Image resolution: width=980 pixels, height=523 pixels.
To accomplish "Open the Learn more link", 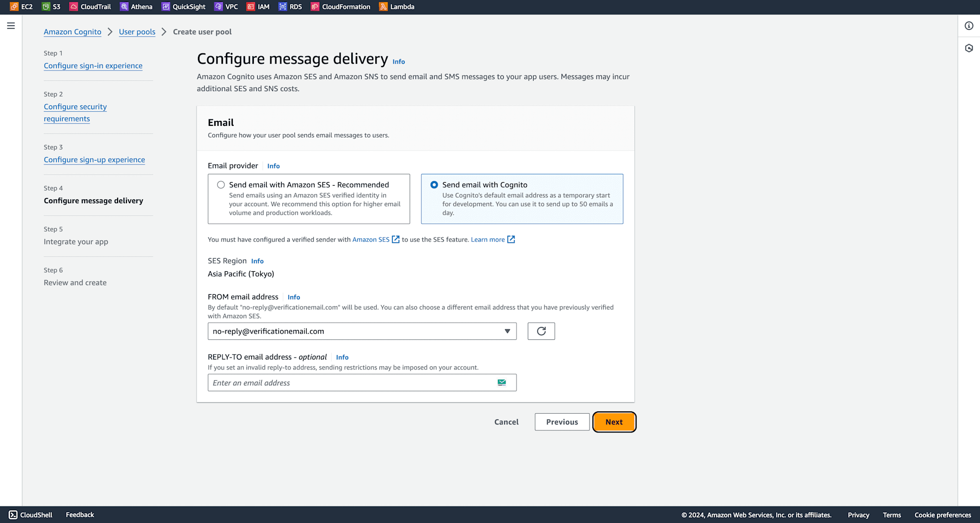I will click(x=488, y=239).
